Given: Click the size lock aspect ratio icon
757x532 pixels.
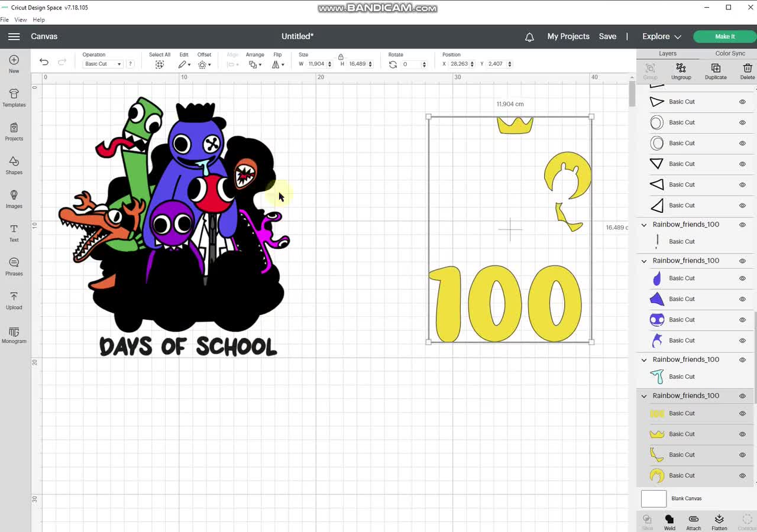Looking at the screenshot, I should tap(341, 56).
